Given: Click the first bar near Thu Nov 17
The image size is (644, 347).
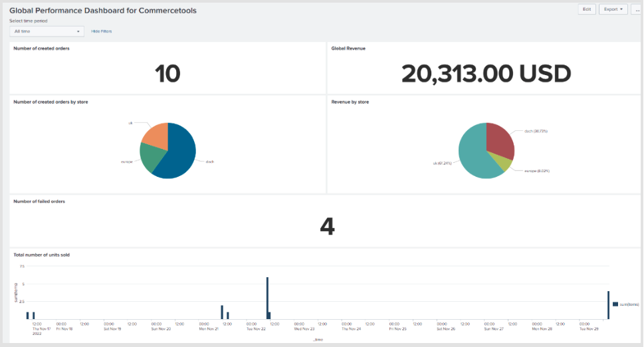Looking at the screenshot, I should tap(27, 315).
